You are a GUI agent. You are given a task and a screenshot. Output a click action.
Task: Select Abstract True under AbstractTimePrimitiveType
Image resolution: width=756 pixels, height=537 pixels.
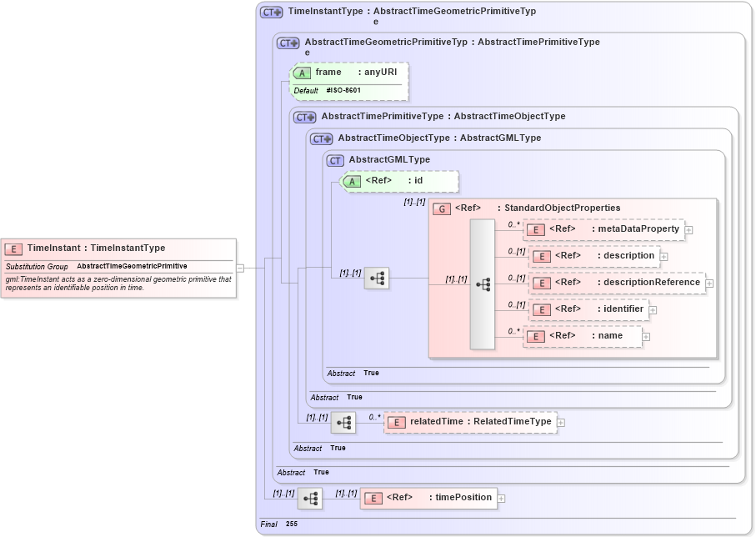[320, 449]
